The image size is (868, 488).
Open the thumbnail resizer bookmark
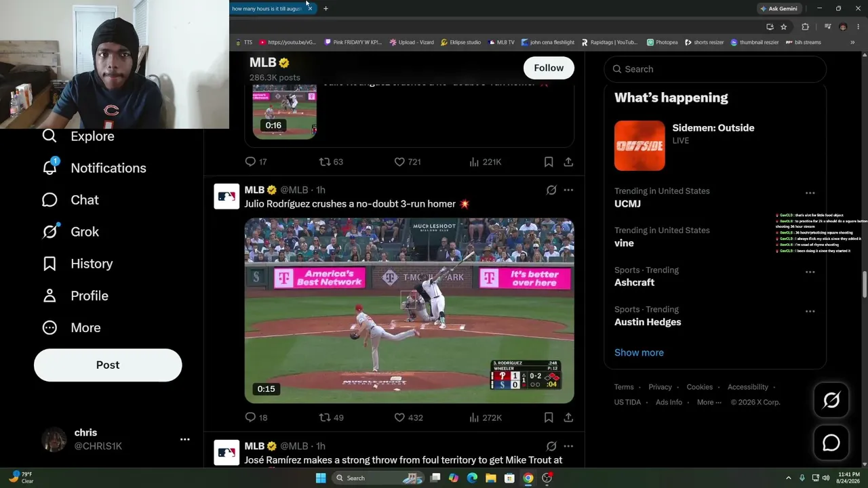pos(754,42)
